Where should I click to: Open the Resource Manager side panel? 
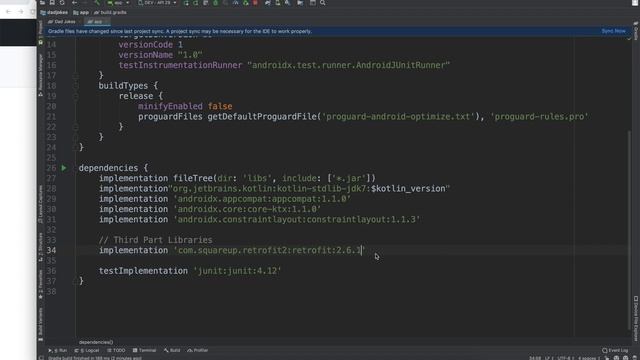click(40, 75)
